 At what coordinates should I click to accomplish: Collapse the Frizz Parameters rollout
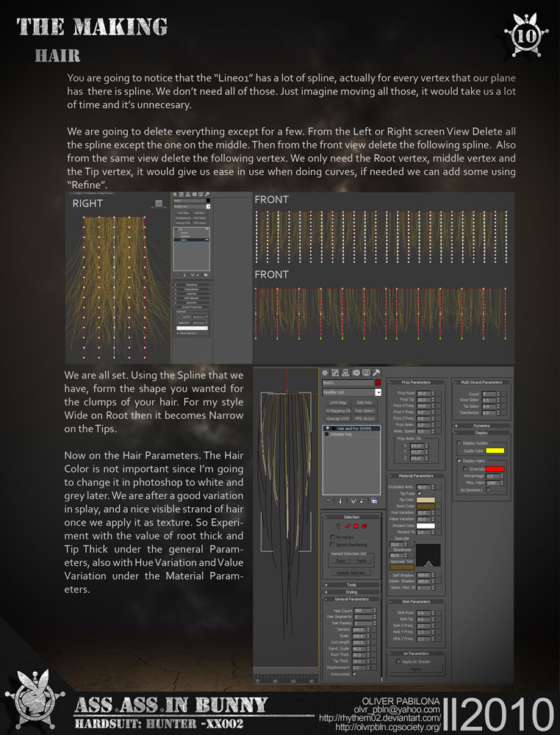pos(416,382)
